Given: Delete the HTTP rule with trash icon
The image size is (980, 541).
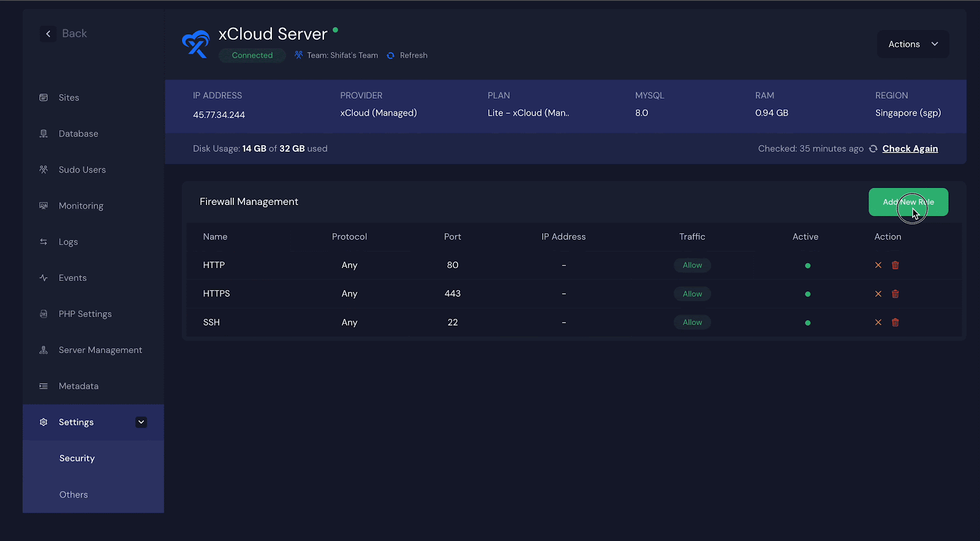Looking at the screenshot, I should [x=895, y=265].
